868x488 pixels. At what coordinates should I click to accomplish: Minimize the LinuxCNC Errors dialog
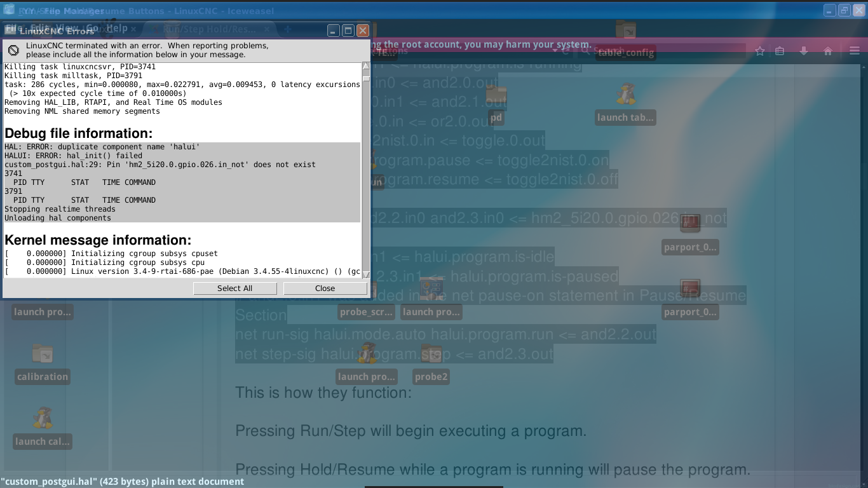click(x=334, y=30)
